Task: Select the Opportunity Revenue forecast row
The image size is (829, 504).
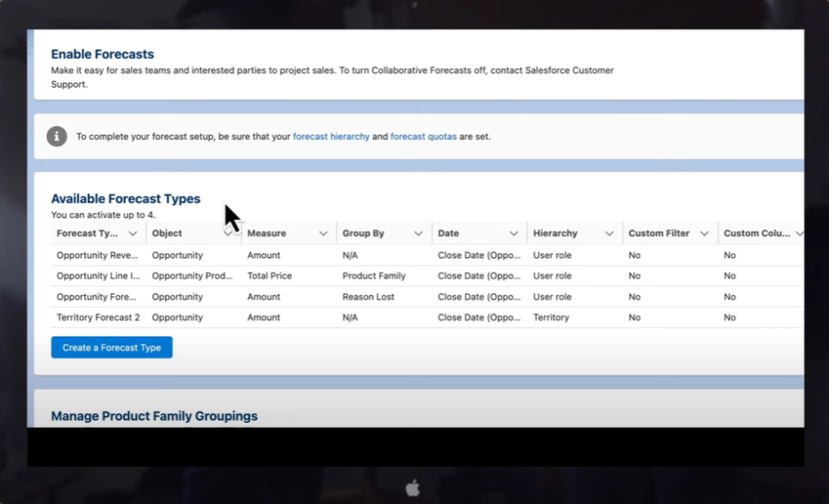Action: 97,255
